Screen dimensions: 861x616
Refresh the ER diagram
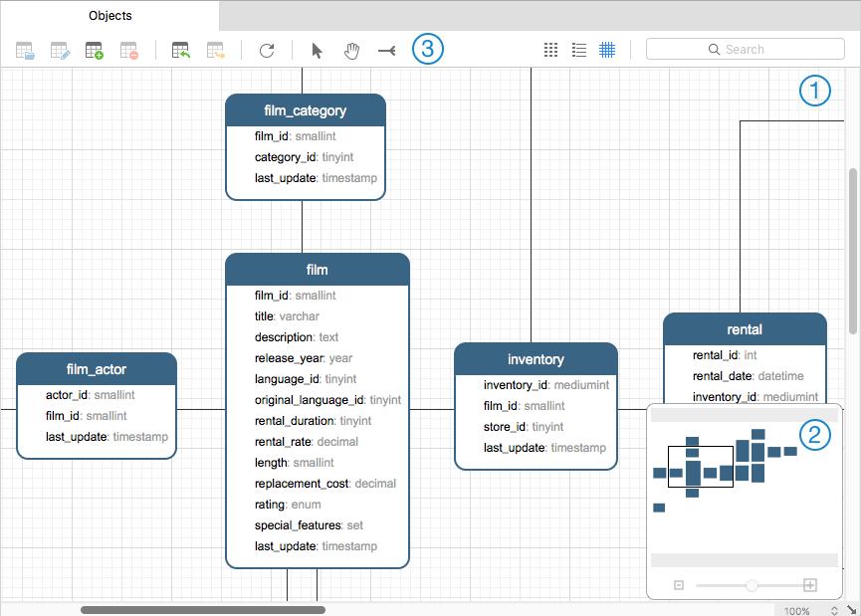tap(267, 51)
